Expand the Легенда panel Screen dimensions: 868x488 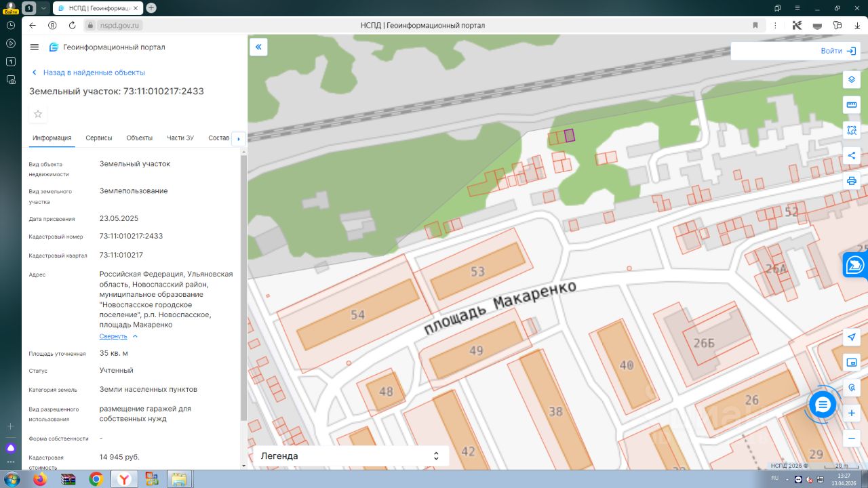click(351, 456)
